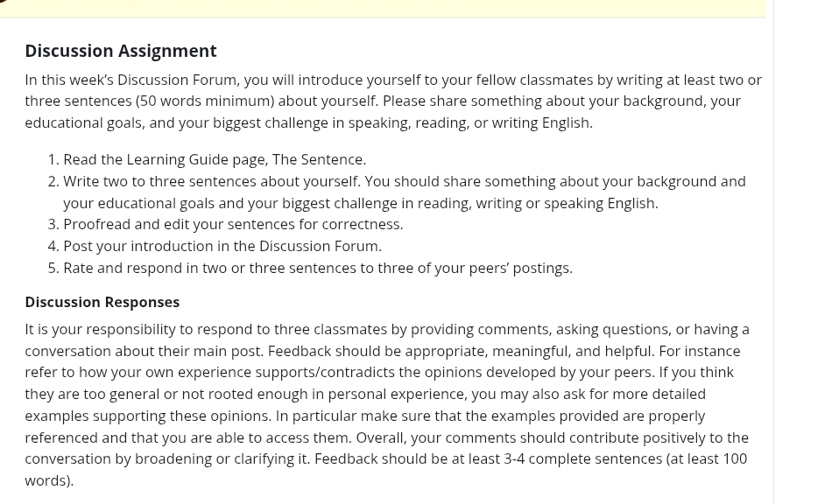Image resolution: width=832 pixels, height=504 pixels.
Task: Click step 4 'Post your introduction' line
Action: click(222, 246)
